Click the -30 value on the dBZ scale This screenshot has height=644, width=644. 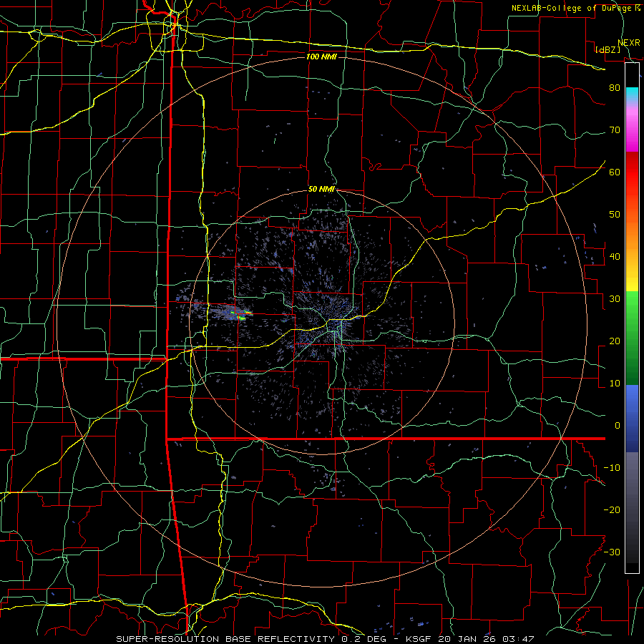[x=612, y=552]
